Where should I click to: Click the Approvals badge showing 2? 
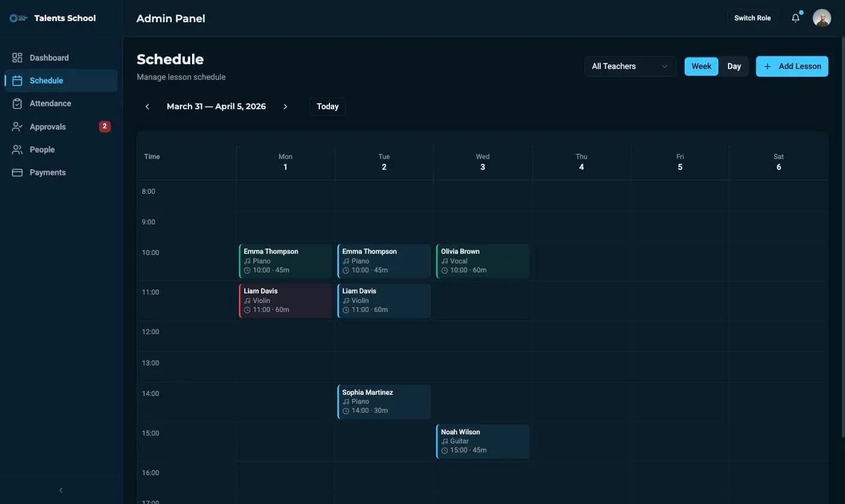tap(104, 127)
